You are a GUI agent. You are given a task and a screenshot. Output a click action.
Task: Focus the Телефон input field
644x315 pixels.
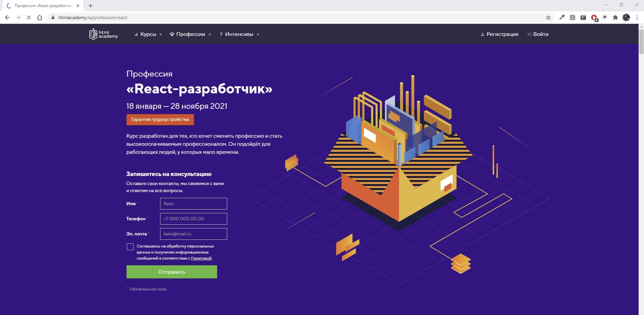point(194,219)
